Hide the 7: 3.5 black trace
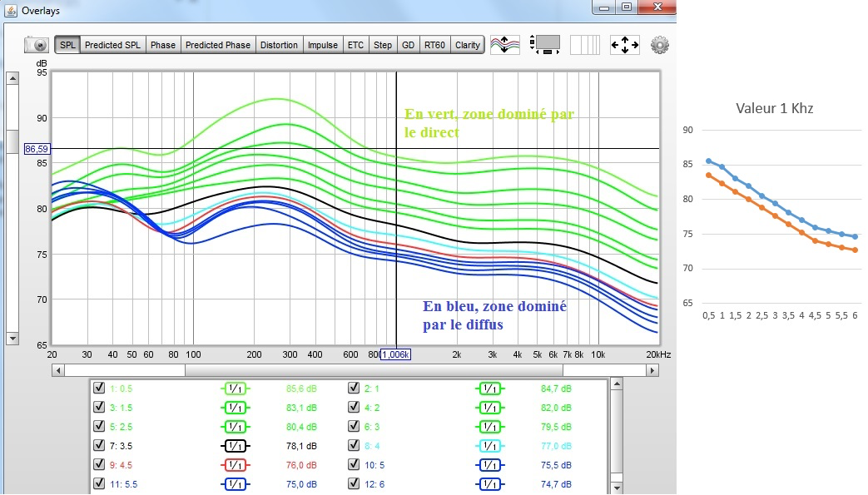Image resolution: width=868 pixels, height=495 pixels. (x=100, y=445)
